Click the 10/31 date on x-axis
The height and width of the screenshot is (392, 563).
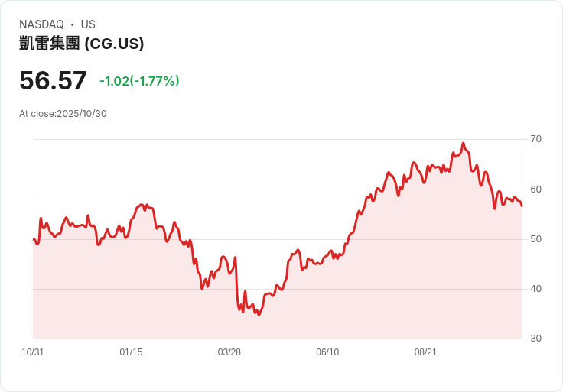click(x=33, y=352)
